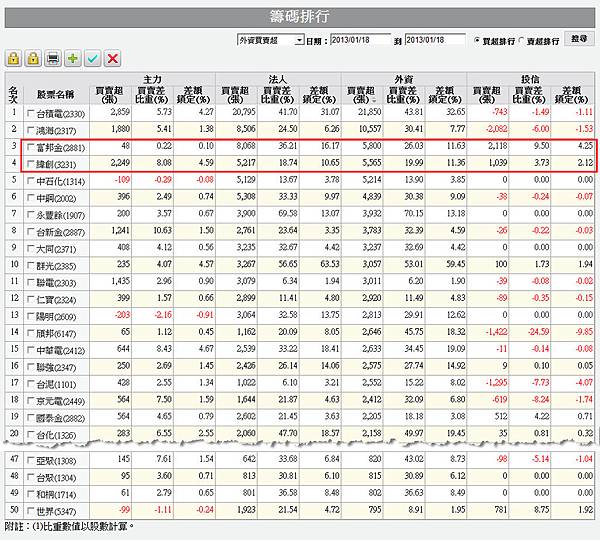Click the 股票名稱 column header
600x540 pixels.
click(x=56, y=95)
